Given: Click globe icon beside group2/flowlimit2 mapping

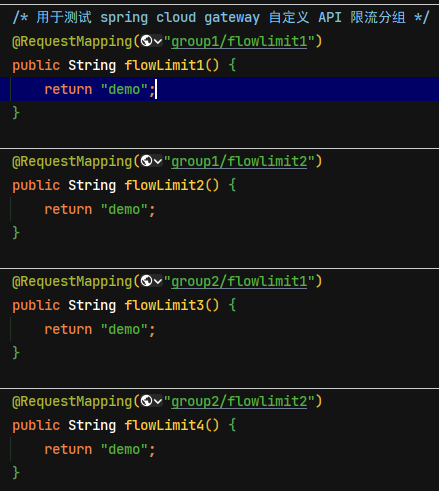Looking at the screenshot, I should 146,401.
